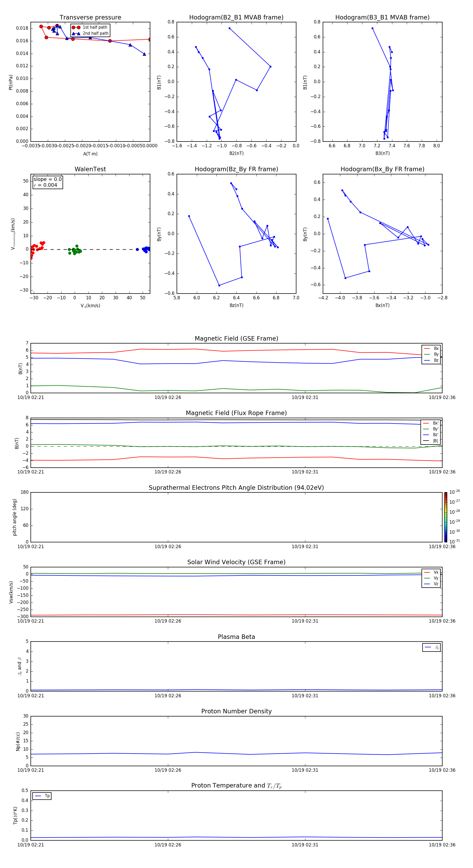This screenshot has width=473, height=868.
Task: Select the Tp legend entry
Action: [42, 796]
